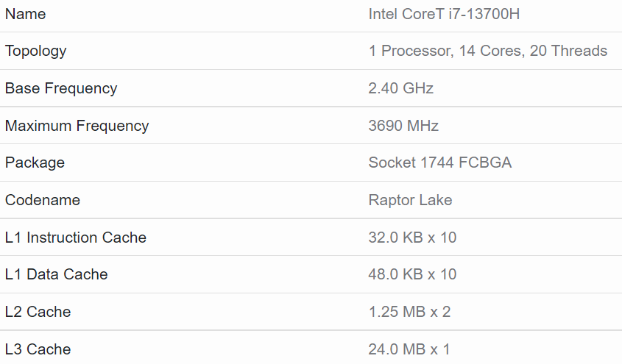
Task: Click the 24.0 MB x 1 value
Action: [x=409, y=349]
